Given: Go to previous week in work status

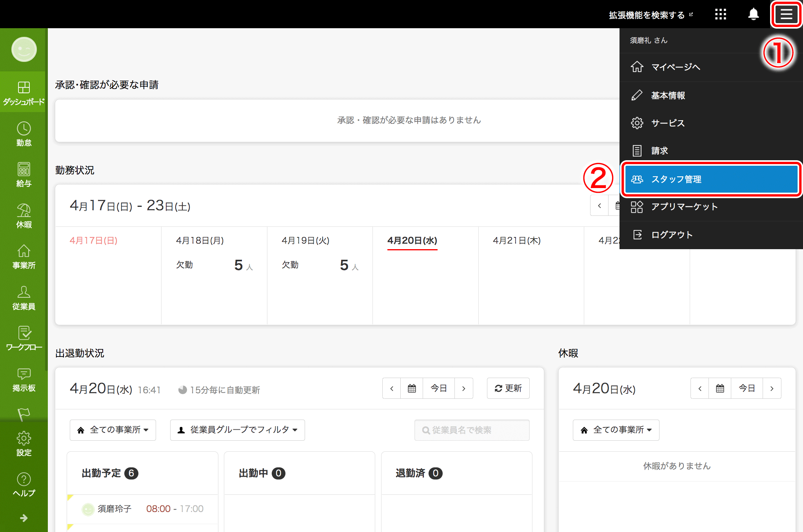Looking at the screenshot, I should click(599, 205).
